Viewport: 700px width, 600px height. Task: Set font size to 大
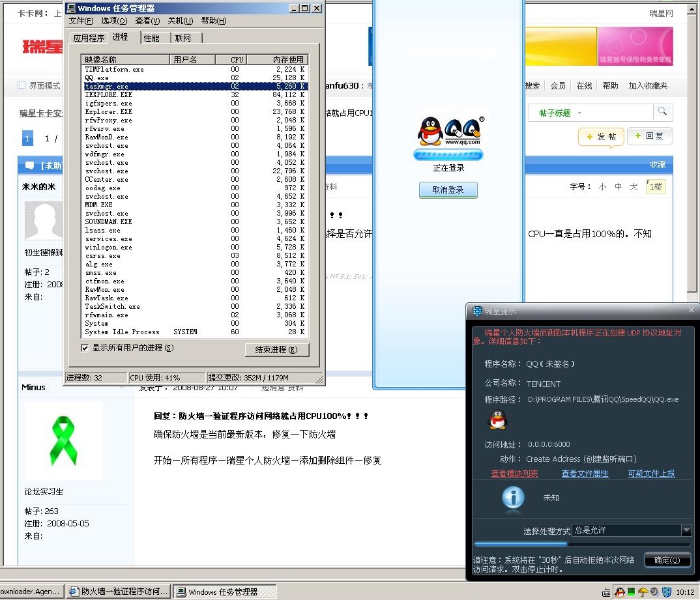[634, 186]
